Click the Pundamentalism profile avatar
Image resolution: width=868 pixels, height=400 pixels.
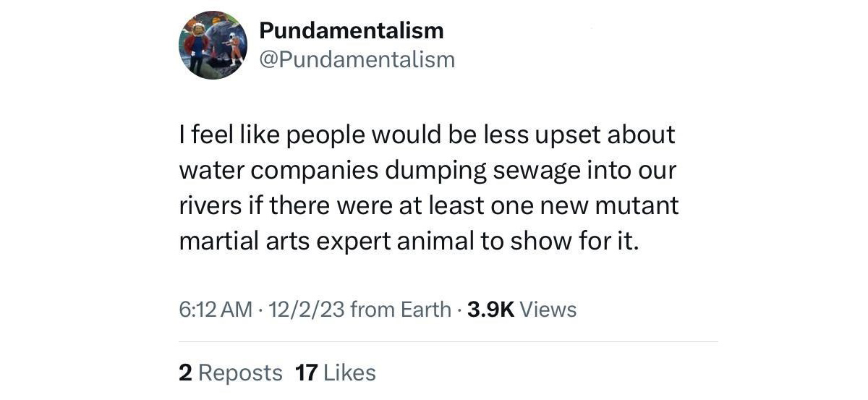pos(213,45)
